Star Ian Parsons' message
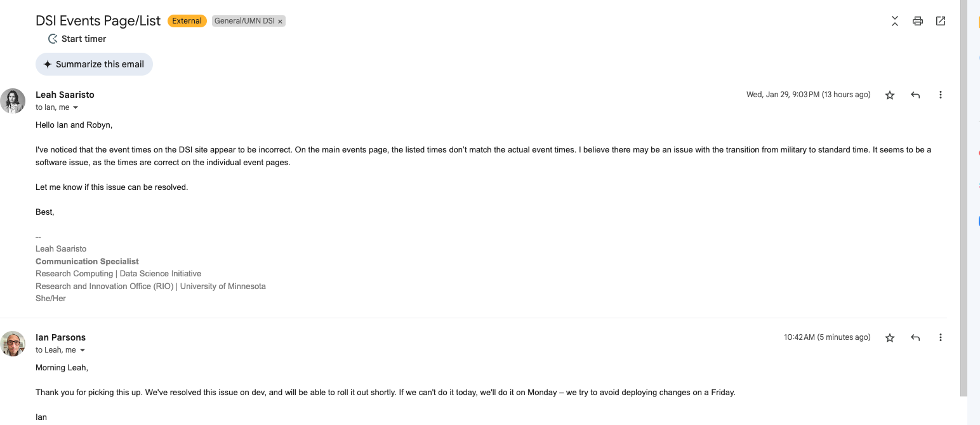This screenshot has height=425, width=980. pyautogui.click(x=890, y=338)
